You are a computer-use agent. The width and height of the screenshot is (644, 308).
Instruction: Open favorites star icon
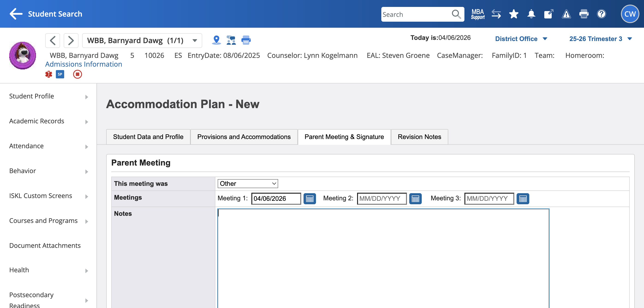tap(514, 14)
